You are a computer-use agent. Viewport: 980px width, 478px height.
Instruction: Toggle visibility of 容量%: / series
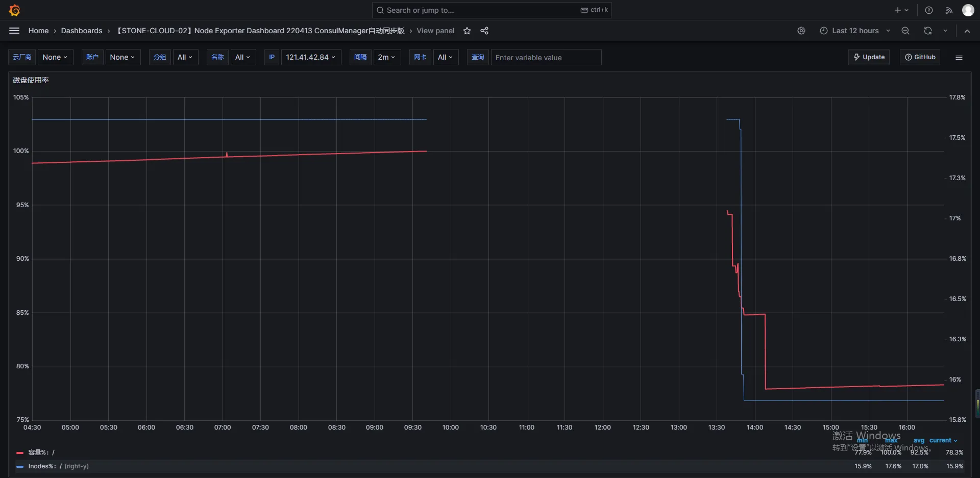[41, 452]
